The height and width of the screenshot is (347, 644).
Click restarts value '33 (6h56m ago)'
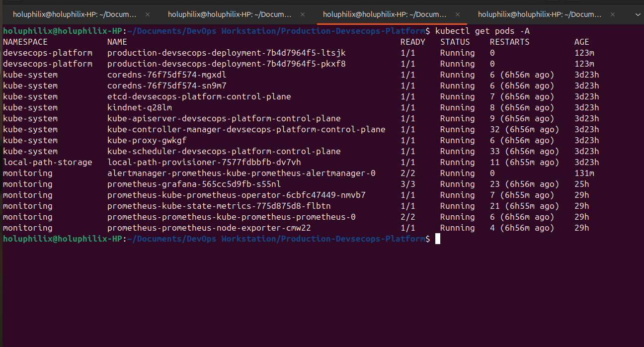point(525,151)
